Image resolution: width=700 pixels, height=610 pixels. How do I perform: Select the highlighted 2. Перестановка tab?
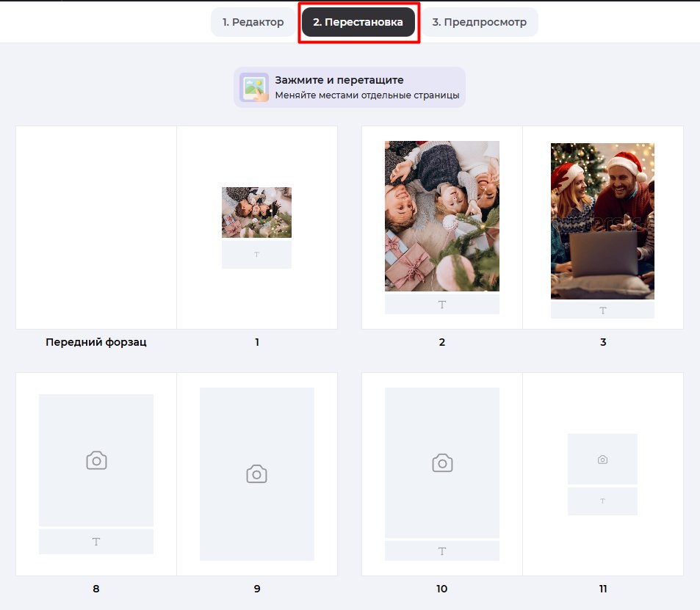358,22
